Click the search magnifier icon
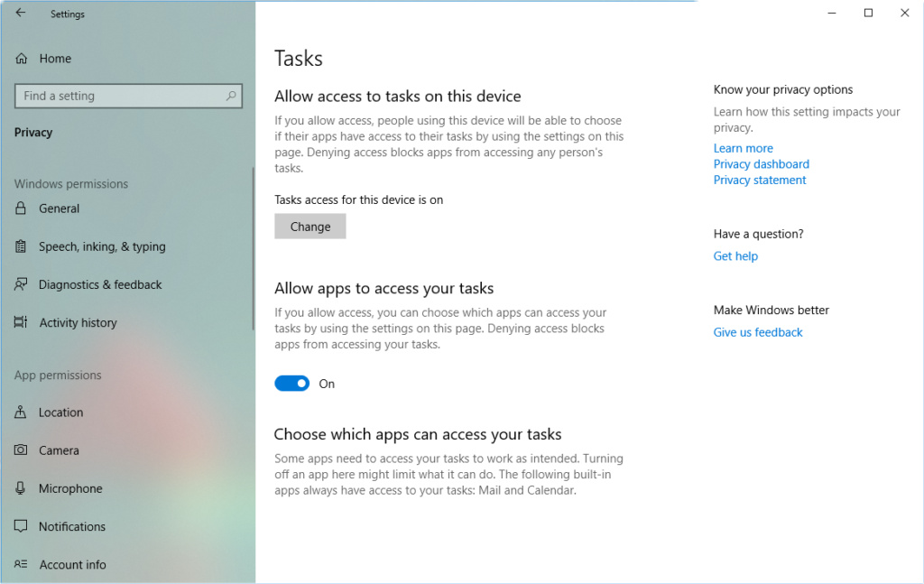The image size is (924, 584). (231, 96)
